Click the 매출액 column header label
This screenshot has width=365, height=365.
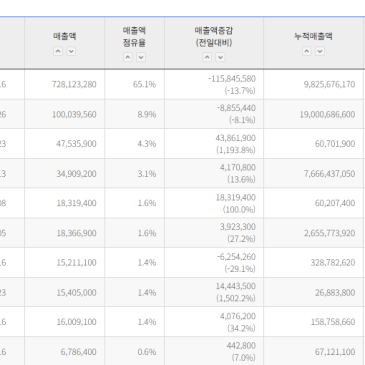point(65,36)
